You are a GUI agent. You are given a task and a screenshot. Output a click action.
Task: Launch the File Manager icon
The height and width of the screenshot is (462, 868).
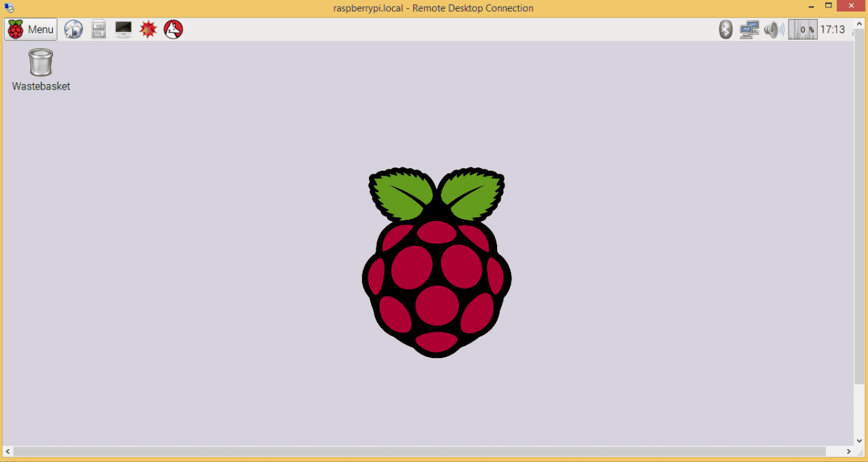98,29
